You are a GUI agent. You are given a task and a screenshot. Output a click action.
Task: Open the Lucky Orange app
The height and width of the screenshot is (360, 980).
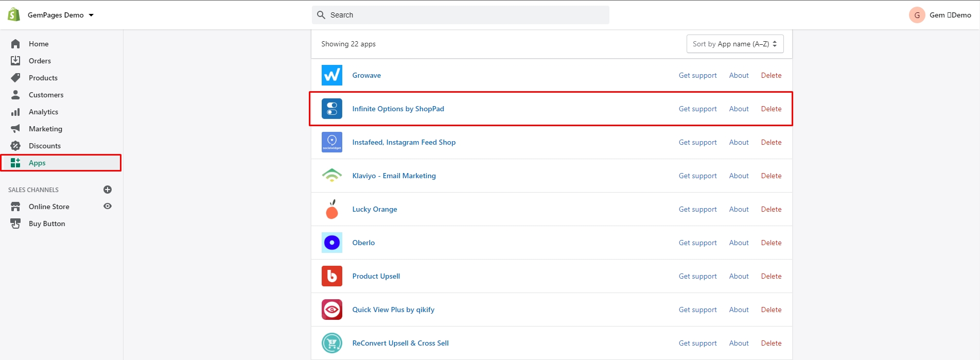tap(375, 209)
